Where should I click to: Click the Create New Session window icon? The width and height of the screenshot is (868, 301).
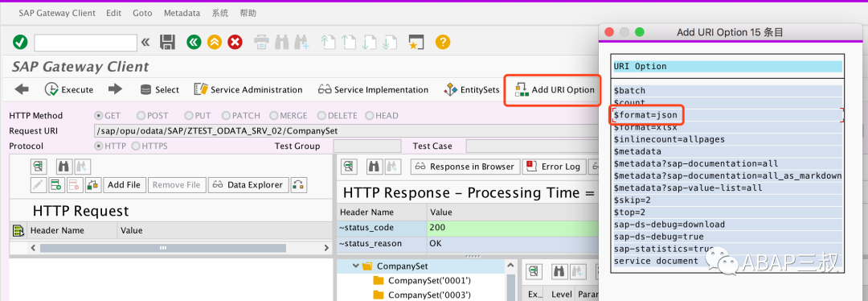point(416,42)
